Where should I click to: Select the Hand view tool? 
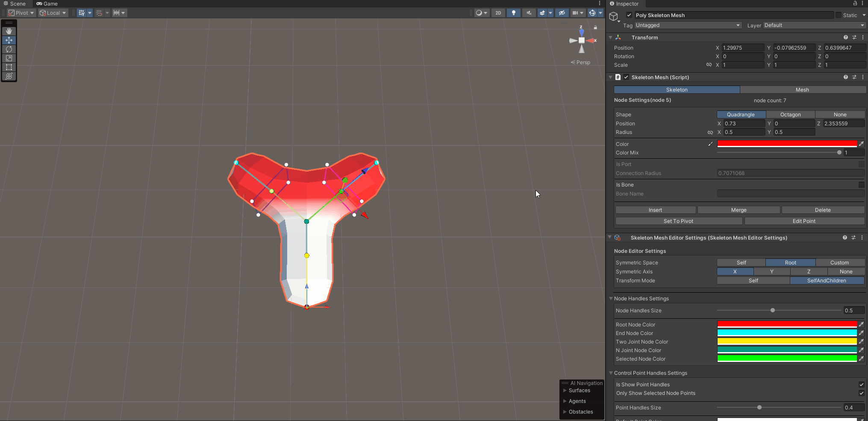point(9,31)
